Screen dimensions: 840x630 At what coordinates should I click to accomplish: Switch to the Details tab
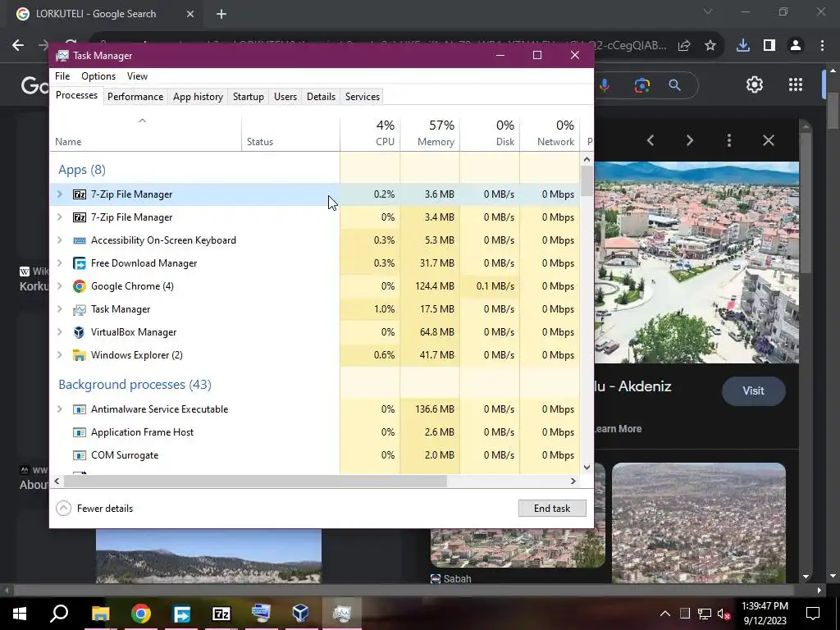321,97
